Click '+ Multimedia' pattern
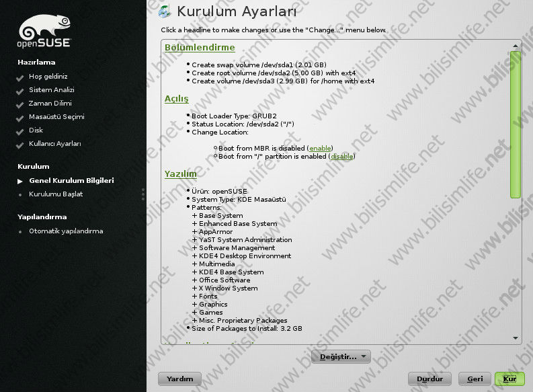Screen dimensions: 533x392 pos(214,264)
